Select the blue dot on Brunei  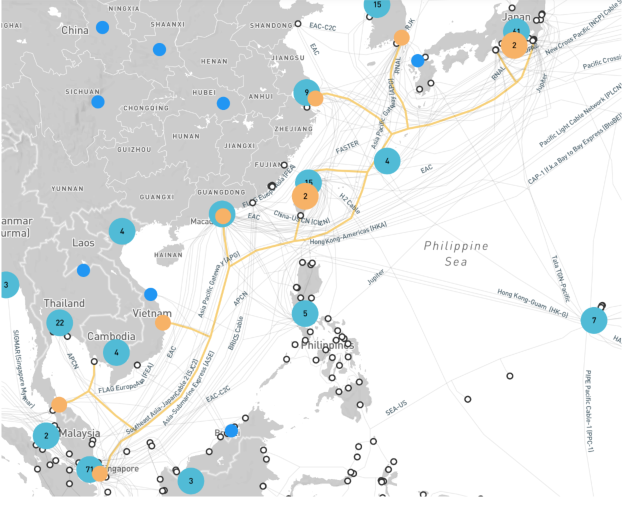[231, 431]
